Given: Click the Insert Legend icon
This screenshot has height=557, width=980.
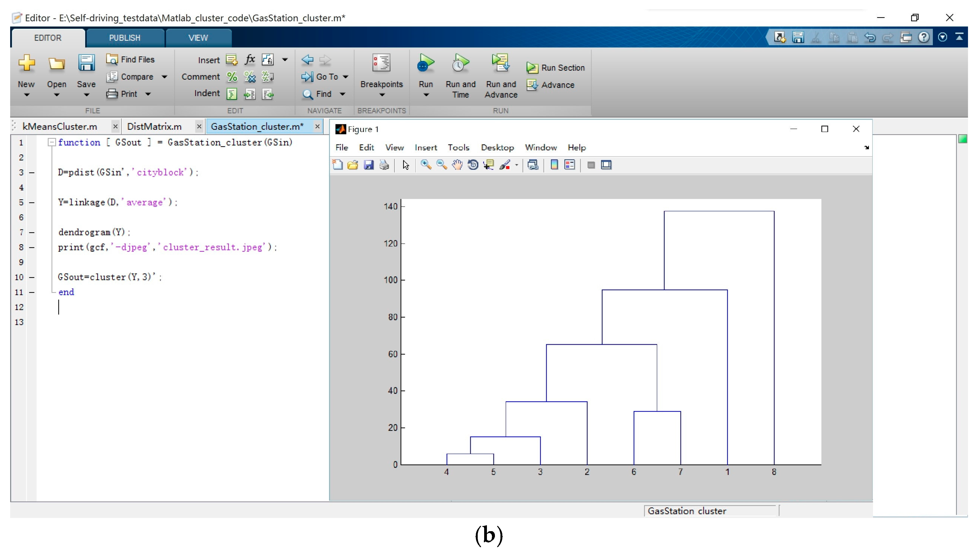Looking at the screenshot, I should click(x=570, y=165).
